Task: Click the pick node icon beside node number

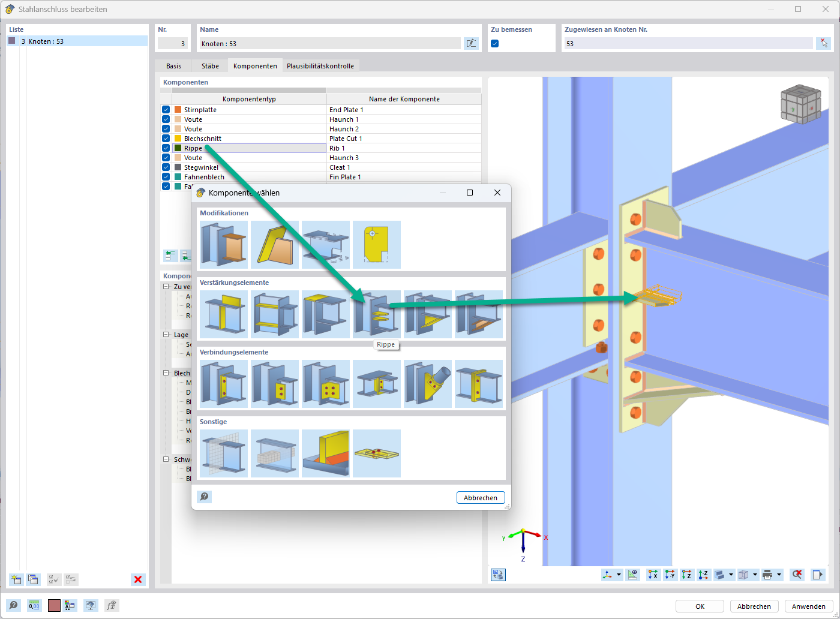Action: 823,43
